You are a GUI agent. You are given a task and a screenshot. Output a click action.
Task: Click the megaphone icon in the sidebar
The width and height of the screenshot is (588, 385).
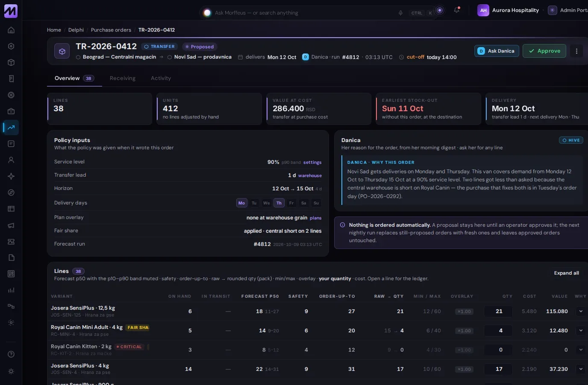[x=11, y=225]
